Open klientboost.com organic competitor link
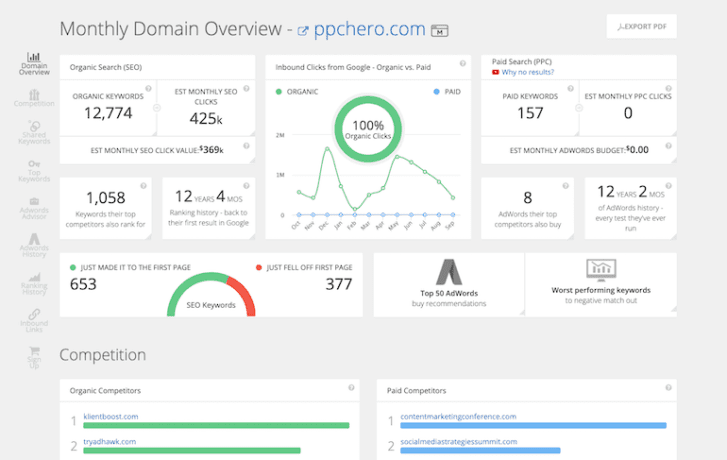 tap(111, 416)
